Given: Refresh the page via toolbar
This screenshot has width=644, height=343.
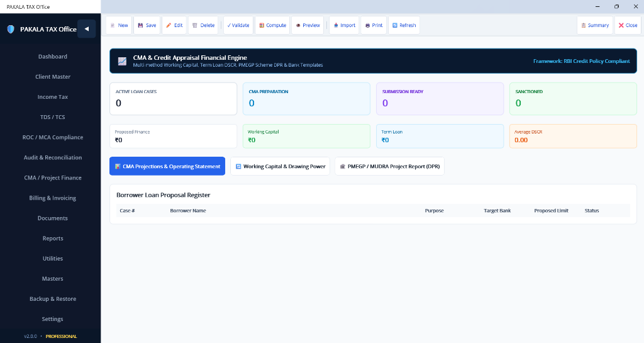Looking at the screenshot, I should point(404,25).
